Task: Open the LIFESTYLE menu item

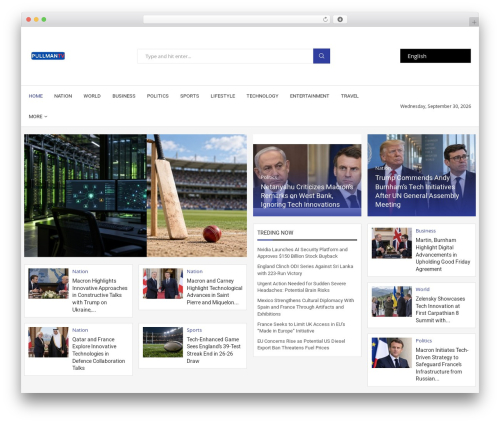Action: [223, 96]
